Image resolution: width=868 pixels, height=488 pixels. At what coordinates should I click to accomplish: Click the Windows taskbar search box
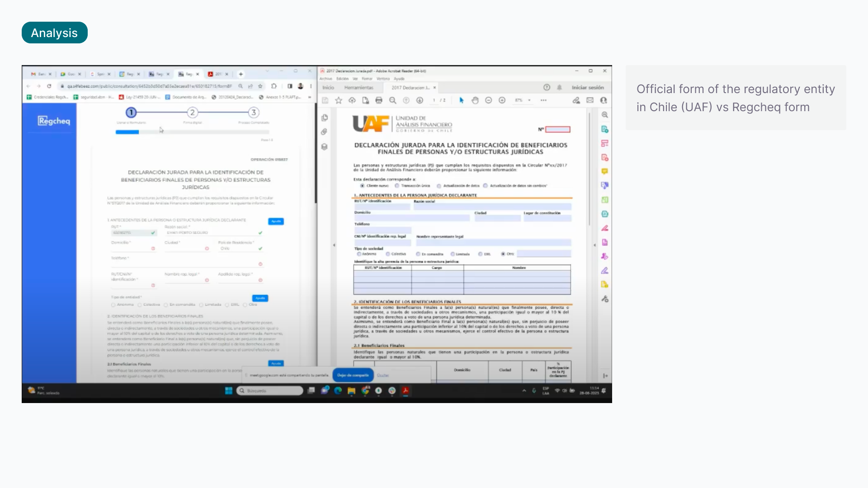(x=270, y=390)
